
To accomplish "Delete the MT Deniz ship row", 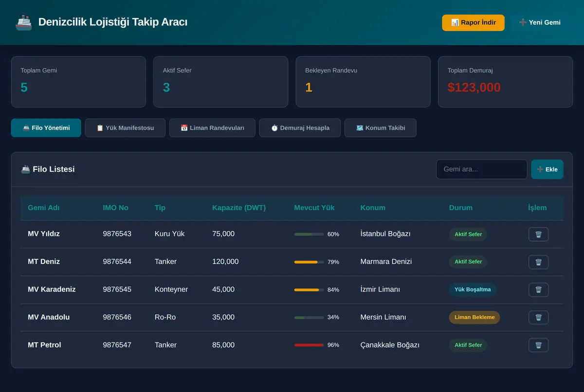I will coord(538,262).
